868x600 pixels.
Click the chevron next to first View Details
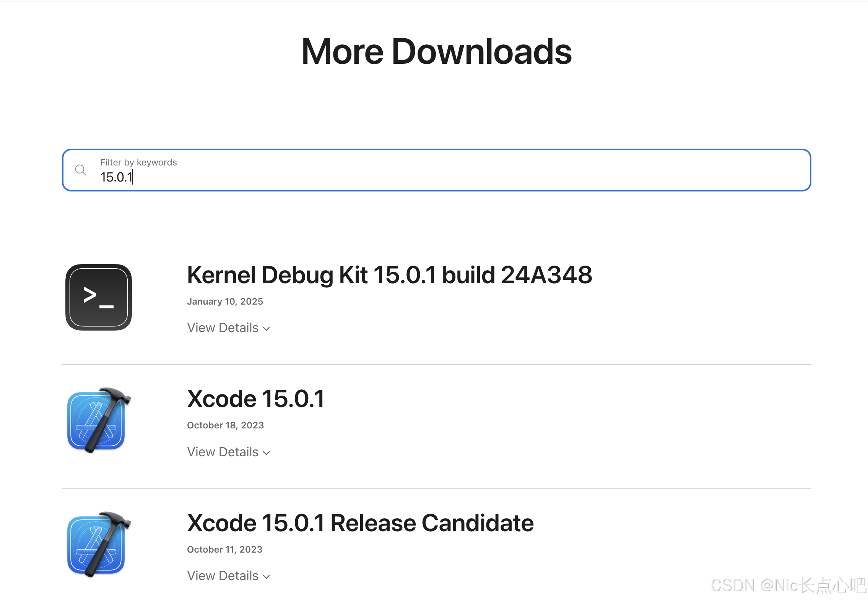267,329
